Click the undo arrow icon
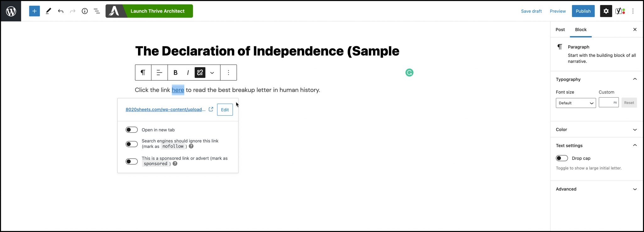 pyautogui.click(x=61, y=11)
